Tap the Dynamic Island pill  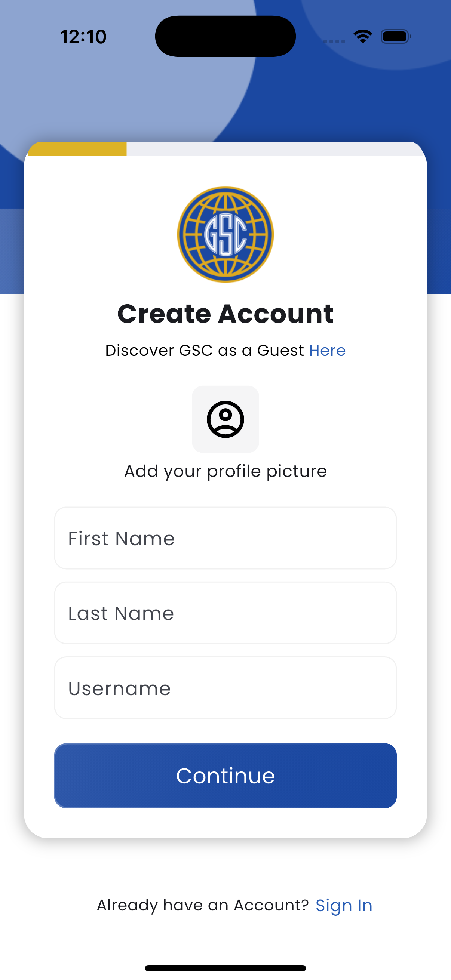coord(225,36)
